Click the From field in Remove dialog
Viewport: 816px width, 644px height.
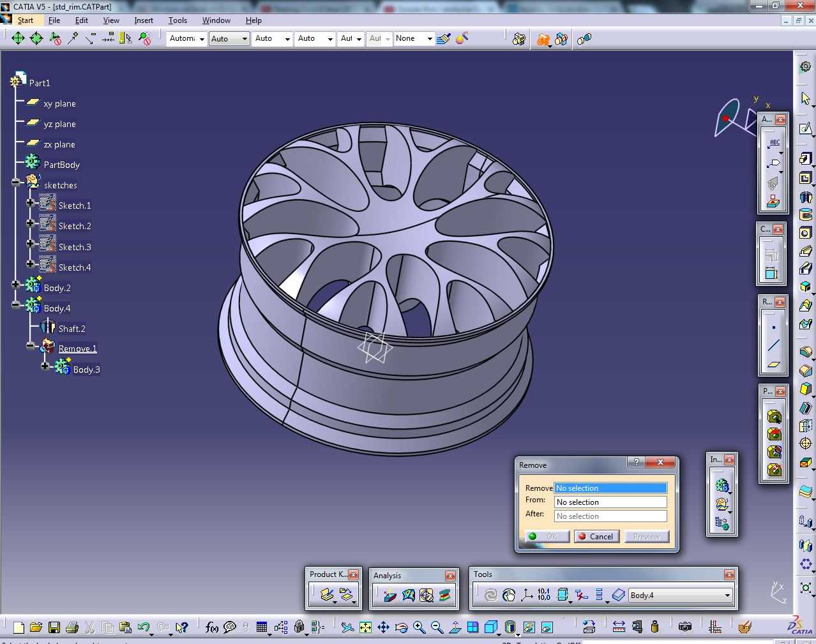[x=610, y=502]
